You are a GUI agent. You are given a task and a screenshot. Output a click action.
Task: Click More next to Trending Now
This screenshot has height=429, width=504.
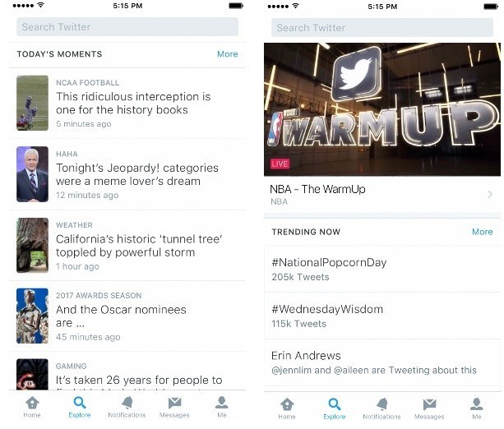click(482, 232)
